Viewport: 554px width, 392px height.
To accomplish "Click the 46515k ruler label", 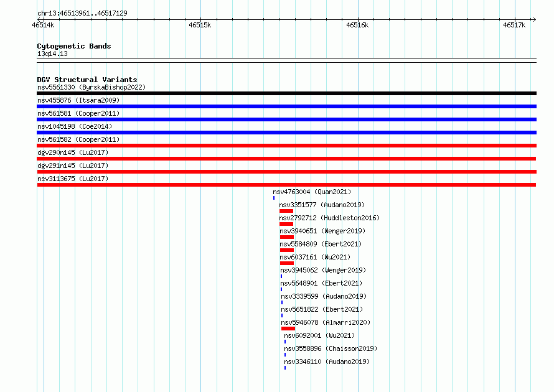I will pos(200,25).
